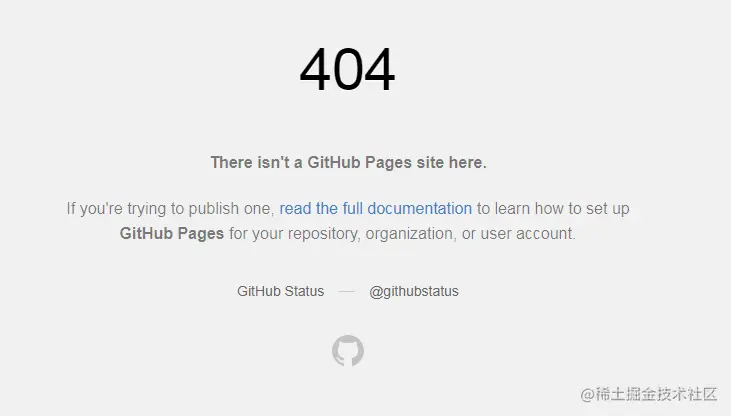The width and height of the screenshot is (731, 416).
Task: Click bold "GitHub Pages" text in paragraph
Action: point(172,233)
